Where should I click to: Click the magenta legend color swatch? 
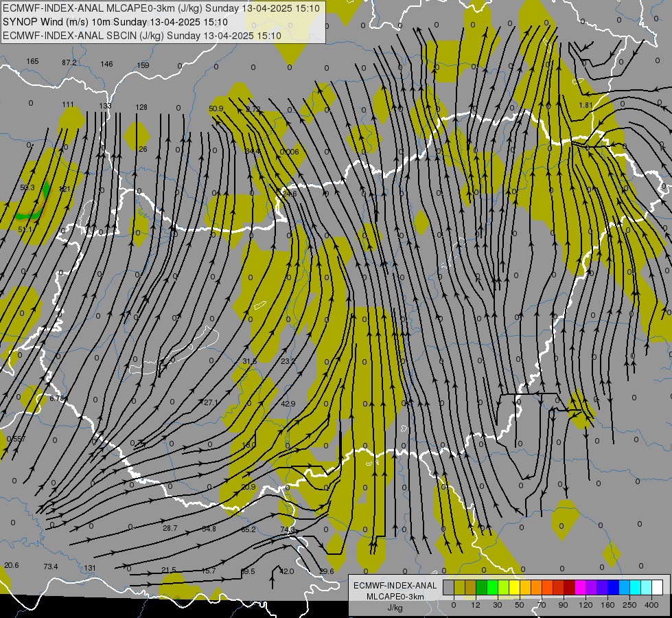coord(580,587)
